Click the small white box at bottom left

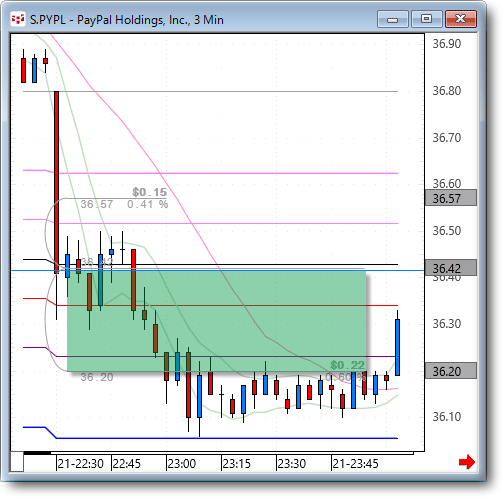tap(17, 462)
